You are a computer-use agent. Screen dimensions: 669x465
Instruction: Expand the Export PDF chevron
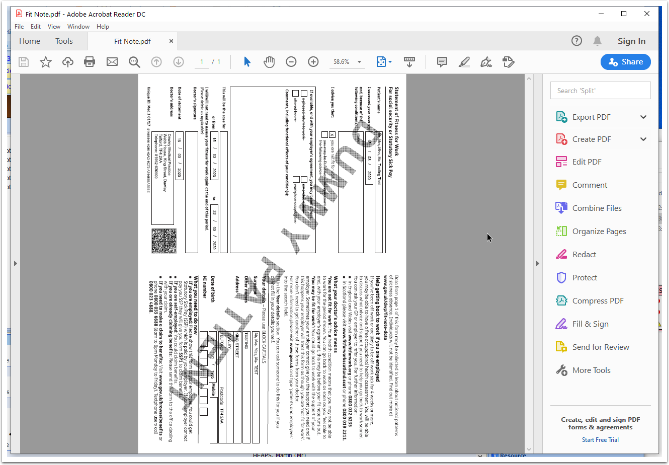coord(643,117)
